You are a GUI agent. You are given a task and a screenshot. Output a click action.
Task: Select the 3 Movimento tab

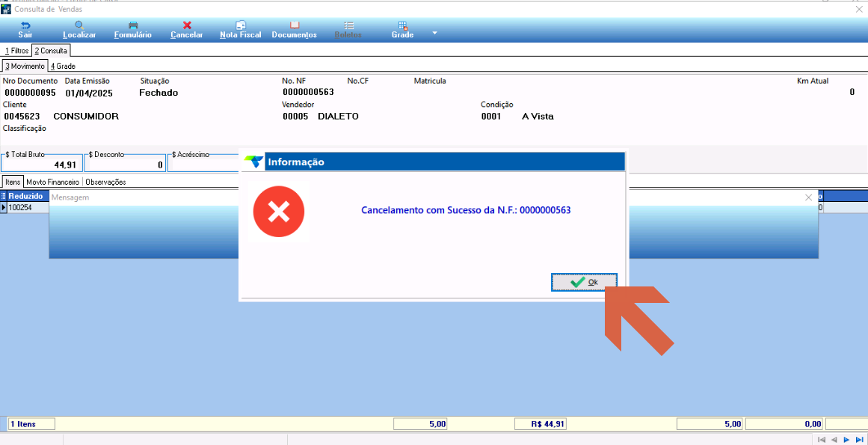(x=25, y=66)
